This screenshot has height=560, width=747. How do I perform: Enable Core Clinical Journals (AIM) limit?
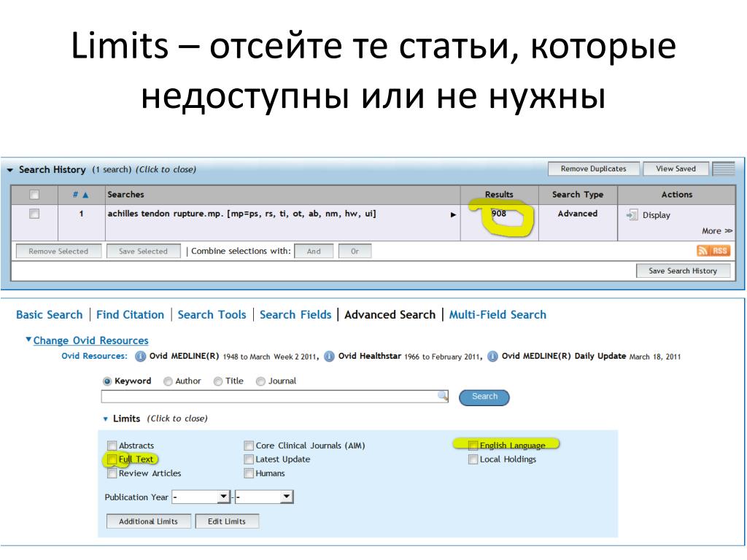[x=249, y=446]
